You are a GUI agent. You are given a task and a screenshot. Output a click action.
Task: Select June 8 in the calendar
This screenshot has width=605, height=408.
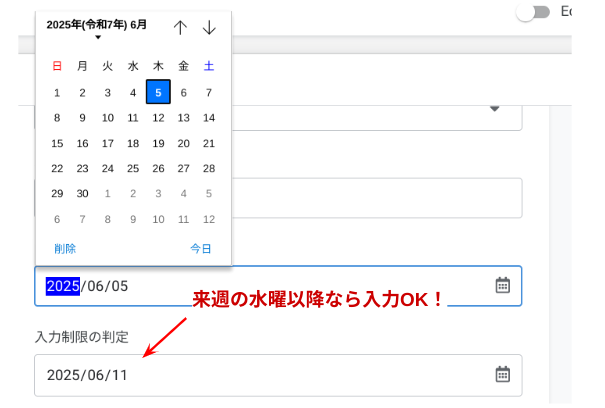coord(57,118)
